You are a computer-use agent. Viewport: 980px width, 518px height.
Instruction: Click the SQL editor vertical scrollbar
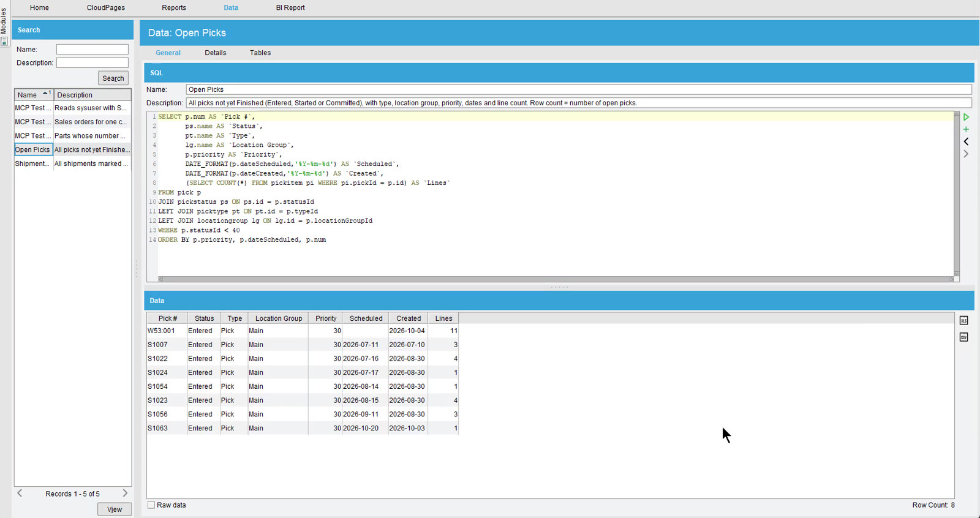pos(957,193)
